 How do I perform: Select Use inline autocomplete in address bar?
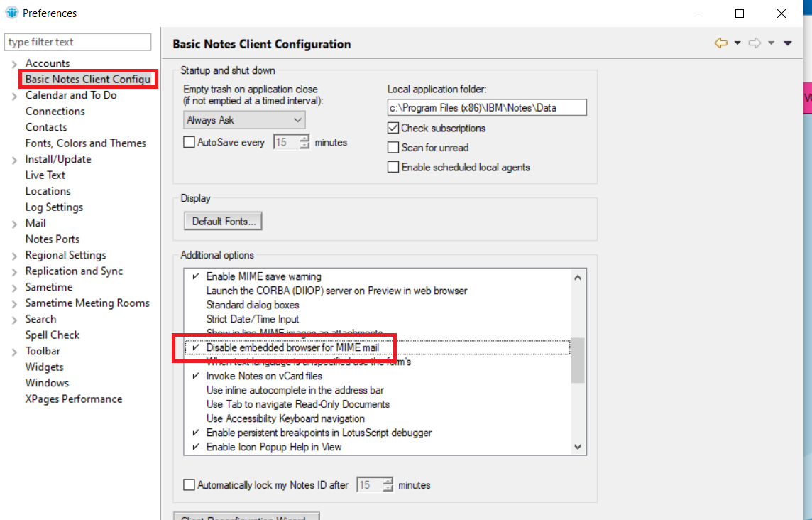[x=295, y=390]
